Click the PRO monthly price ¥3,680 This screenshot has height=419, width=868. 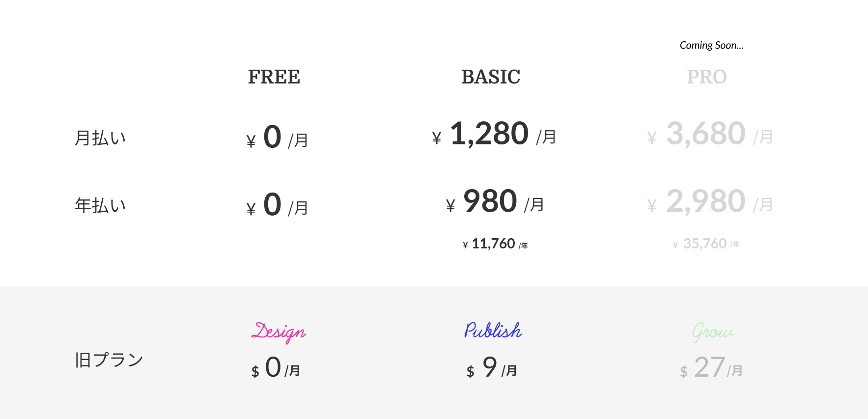click(710, 134)
